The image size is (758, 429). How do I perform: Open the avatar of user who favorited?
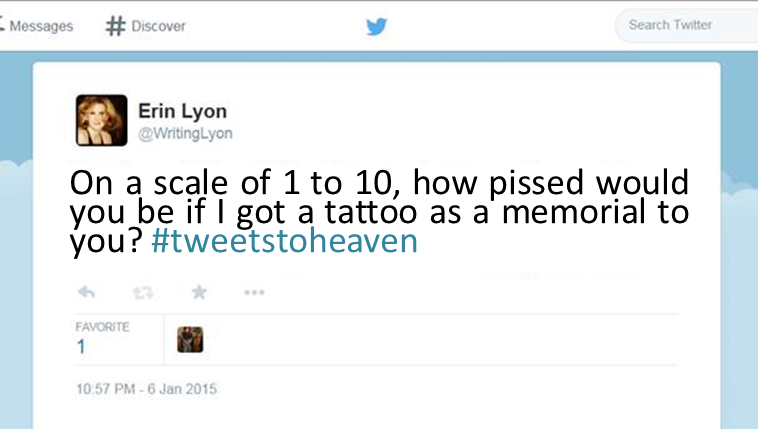coord(190,340)
